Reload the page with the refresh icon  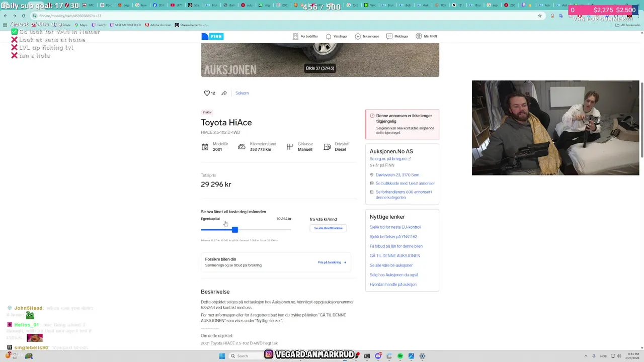pos(23,16)
